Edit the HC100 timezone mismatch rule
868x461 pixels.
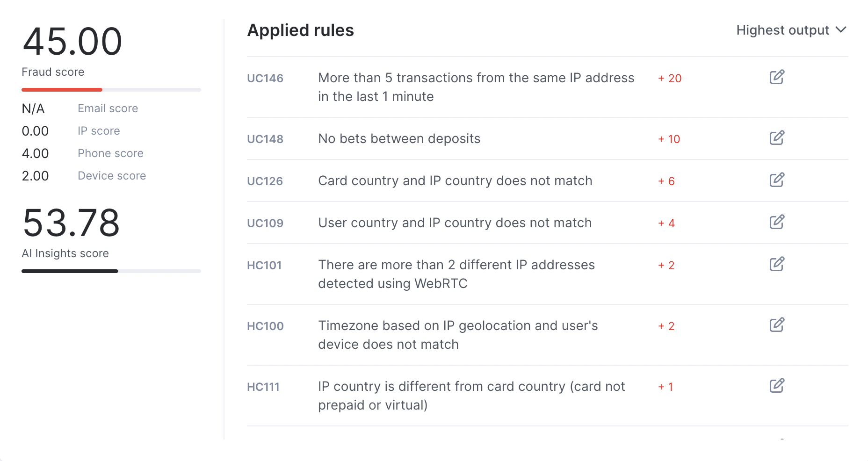777,325
